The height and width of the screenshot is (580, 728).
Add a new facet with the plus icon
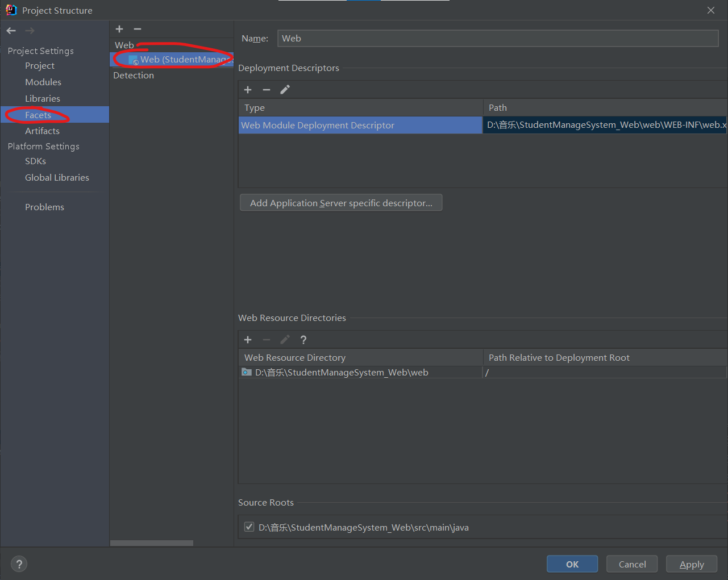click(119, 29)
